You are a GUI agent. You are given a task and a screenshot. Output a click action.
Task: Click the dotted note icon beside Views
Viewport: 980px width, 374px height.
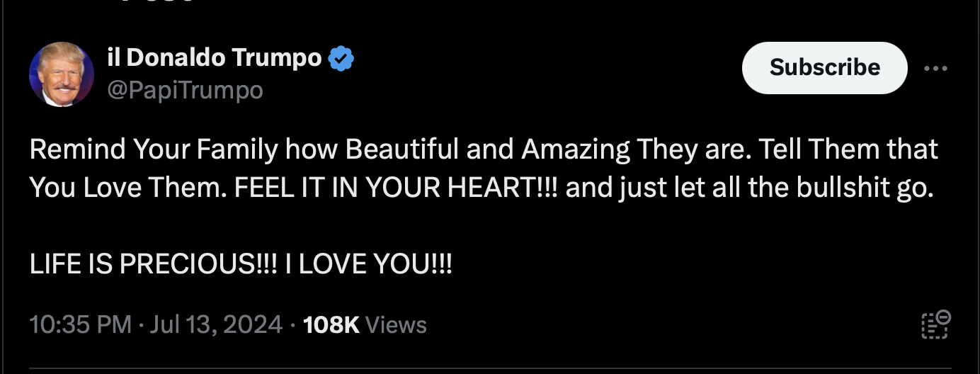(x=935, y=325)
